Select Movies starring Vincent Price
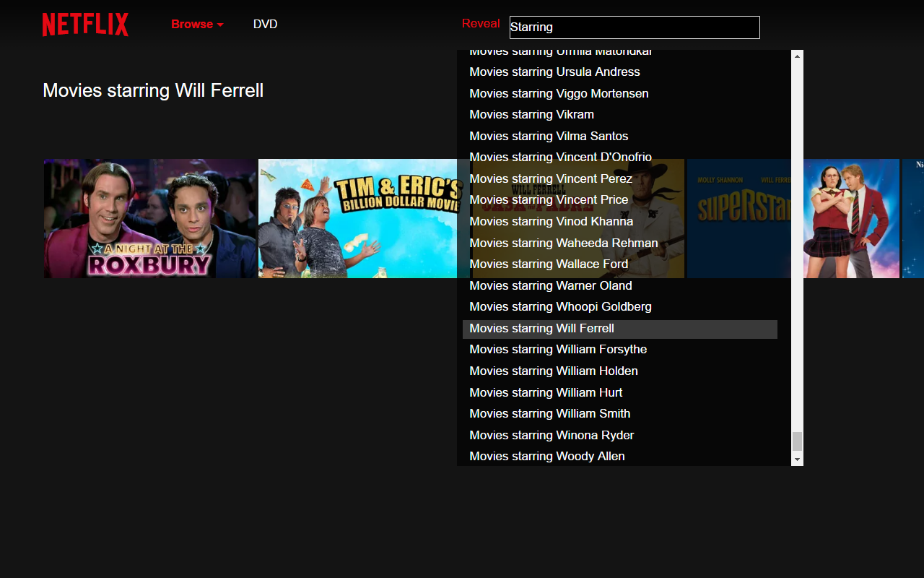Viewport: 924px width, 578px height. point(620,199)
